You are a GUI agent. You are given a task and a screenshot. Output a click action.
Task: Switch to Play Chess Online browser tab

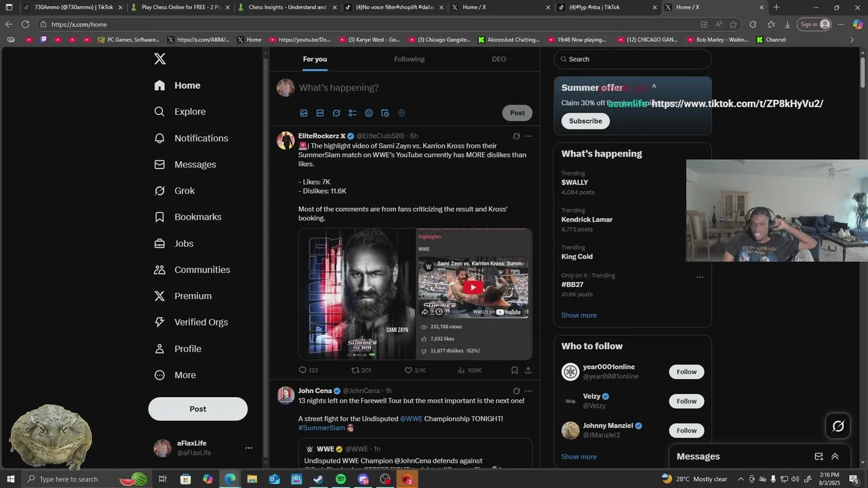(180, 7)
